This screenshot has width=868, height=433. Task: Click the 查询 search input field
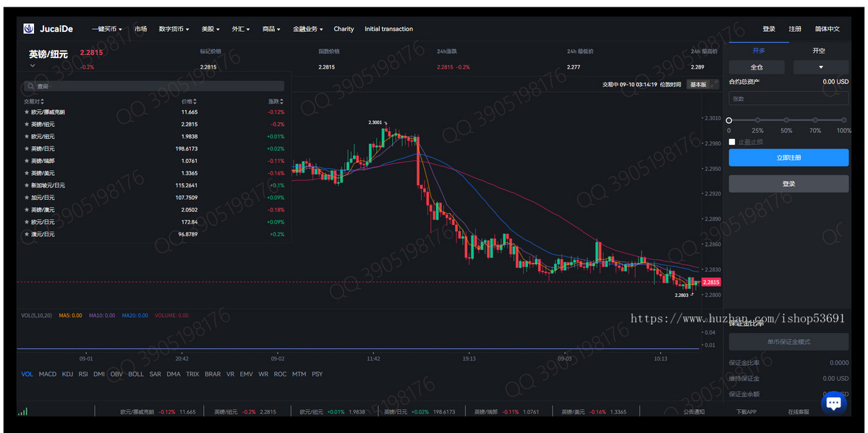tap(154, 86)
